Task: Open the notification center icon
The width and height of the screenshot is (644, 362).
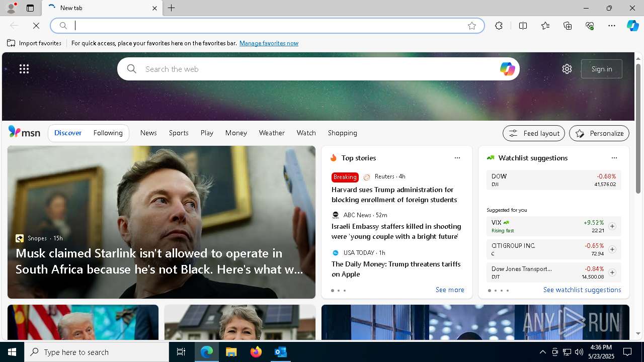Action: point(627,352)
